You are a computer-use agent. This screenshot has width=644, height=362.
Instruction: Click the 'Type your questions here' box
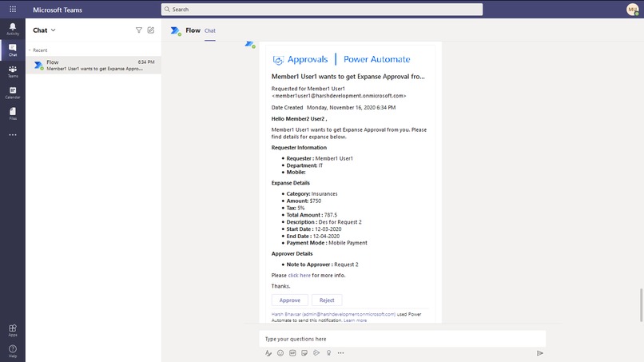[403, 339]
